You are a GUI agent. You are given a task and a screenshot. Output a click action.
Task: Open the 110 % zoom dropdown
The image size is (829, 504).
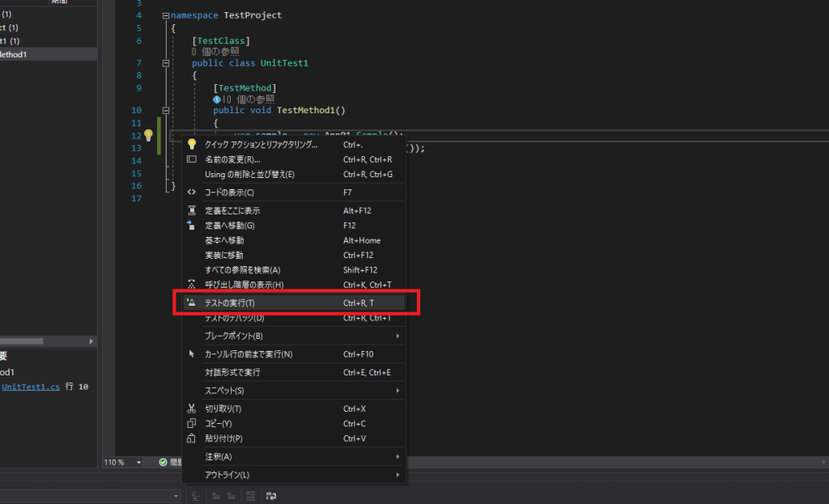138,462
